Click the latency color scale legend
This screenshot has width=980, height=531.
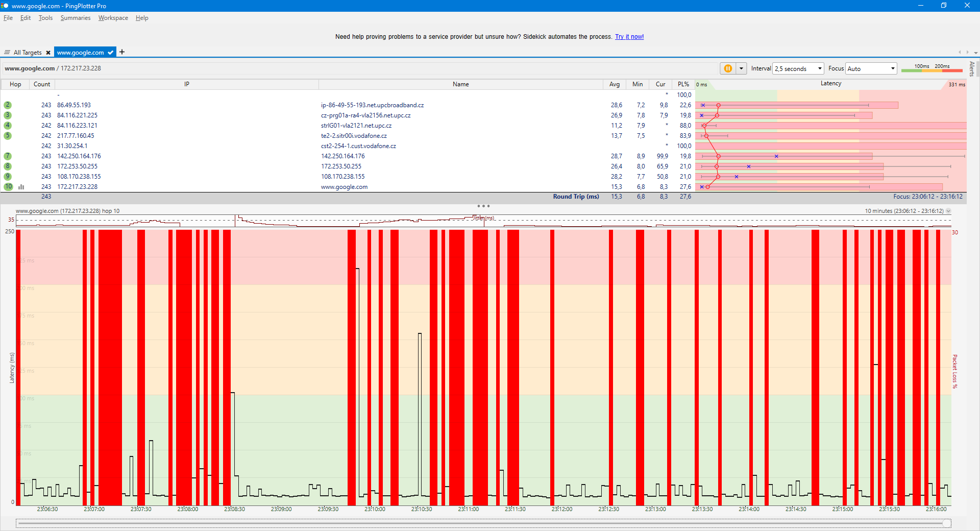932,68
